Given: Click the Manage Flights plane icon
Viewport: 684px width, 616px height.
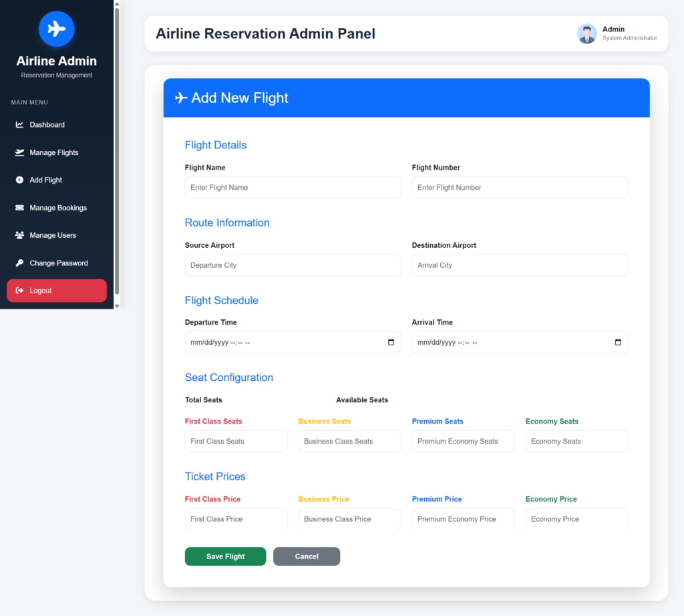Looking at the screenshot, I should tap(19, 152).
